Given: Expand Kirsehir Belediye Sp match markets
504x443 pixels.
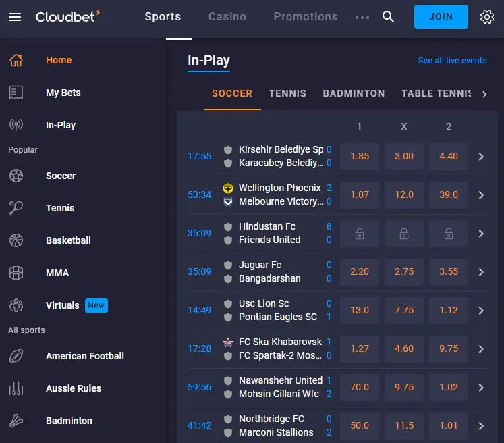Looking at the screenshot, I should (481, 157).
